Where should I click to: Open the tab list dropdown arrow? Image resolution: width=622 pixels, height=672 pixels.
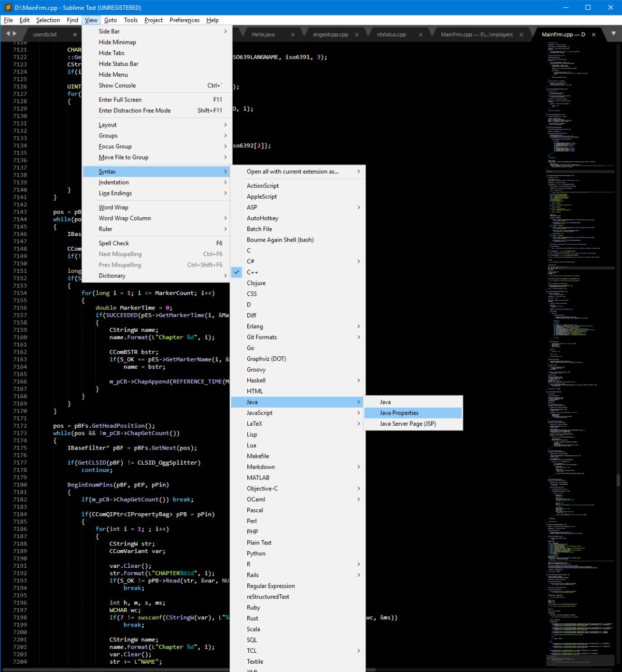[613, 34]
